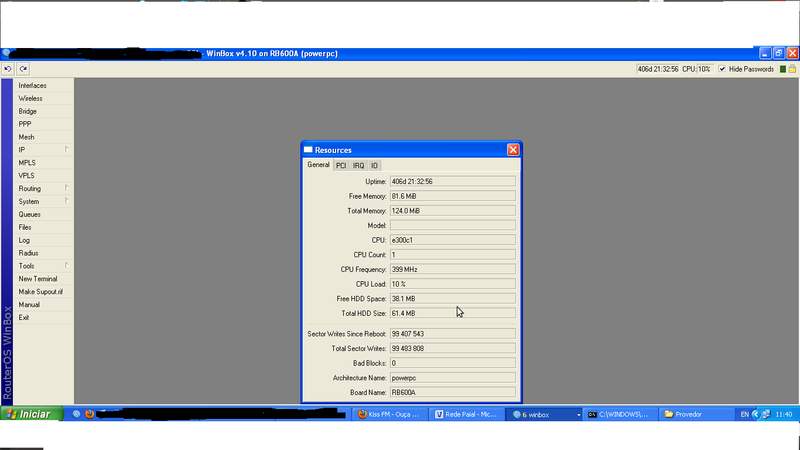The width and height of the screenshot is (800, 450).
Task: Click the Total HDD Size field
Action: pyautogui.click(x=453, y=313)
